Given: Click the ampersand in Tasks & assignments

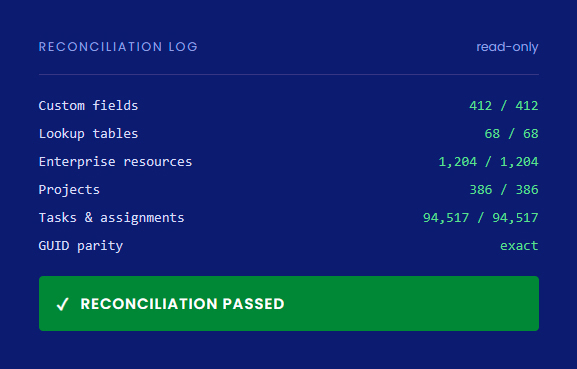Looking at the screenshot, I should tap(89, 217).
